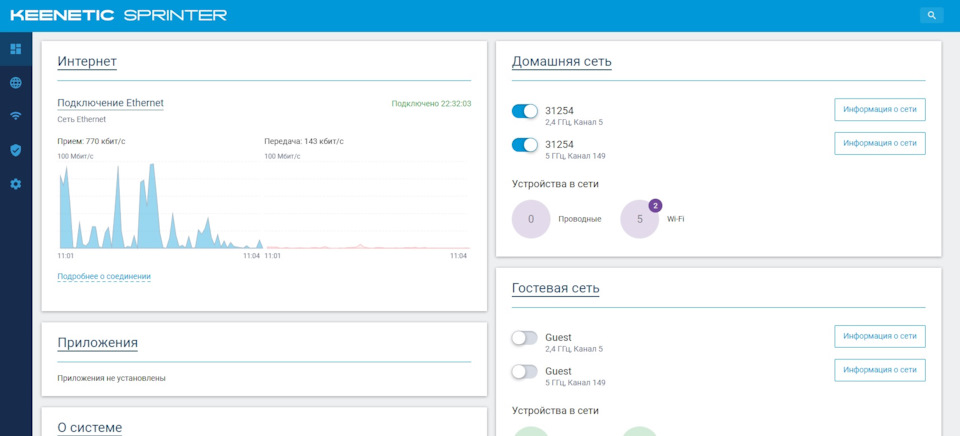This screenshot has height=436, width=960.
Task: Open the settings gear sidebar icon
Action: coord(16,184)
